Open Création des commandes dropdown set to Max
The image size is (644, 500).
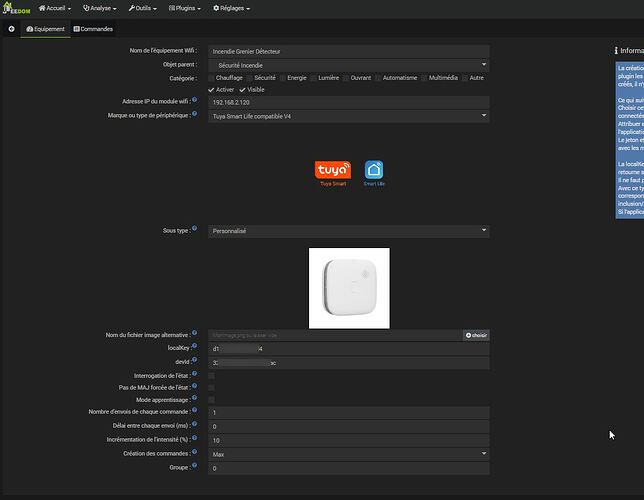[x=348, y=454]
